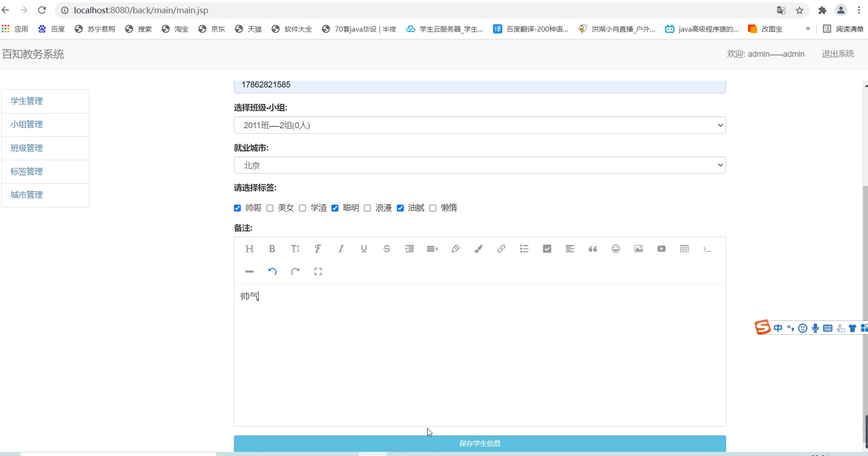Click the translate page icon
Image resolution: width=868 pixels, height=456 pixels.
(x=781, y=10)
